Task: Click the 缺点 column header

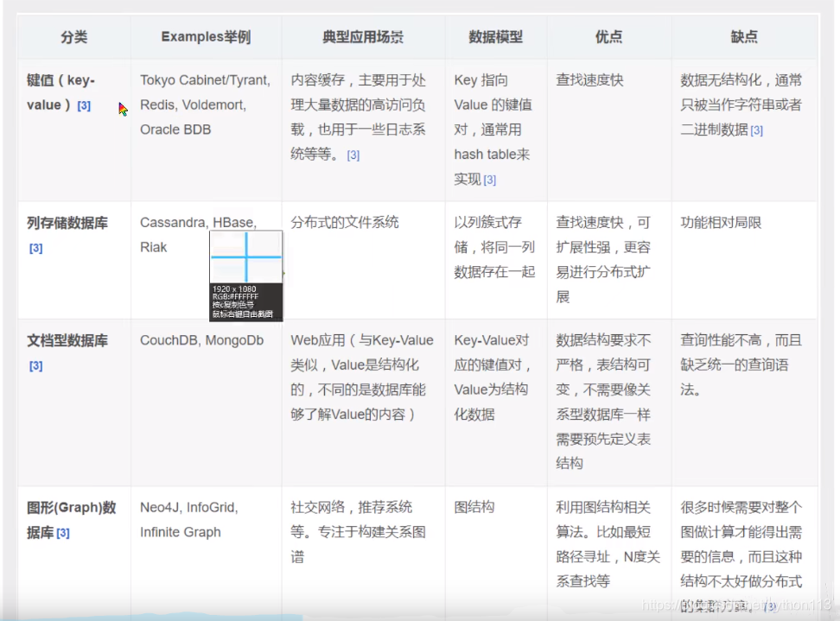Action: [x=743, y=37]
